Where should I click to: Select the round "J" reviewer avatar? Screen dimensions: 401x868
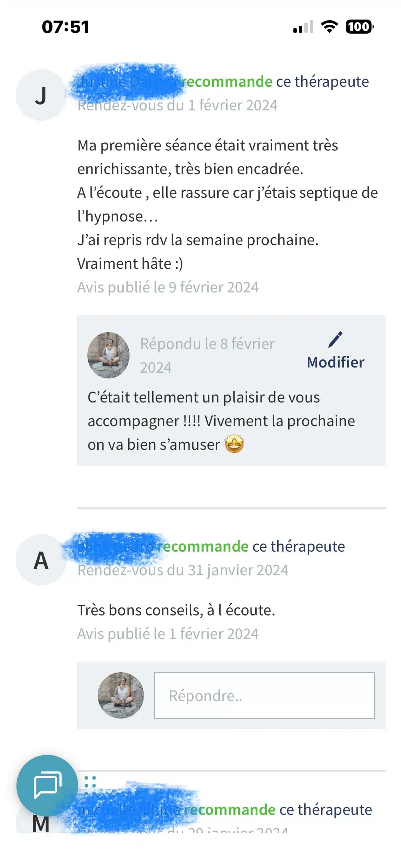(x=41, y=95)
